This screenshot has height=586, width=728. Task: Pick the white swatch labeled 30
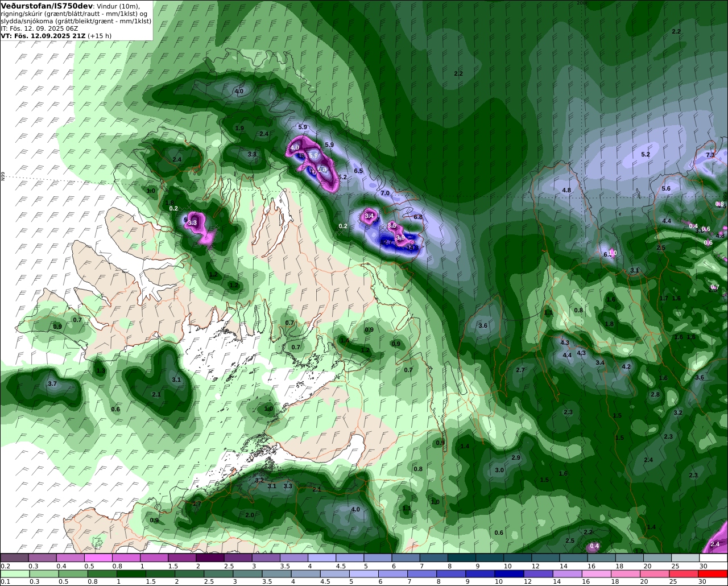click(713, 558)
